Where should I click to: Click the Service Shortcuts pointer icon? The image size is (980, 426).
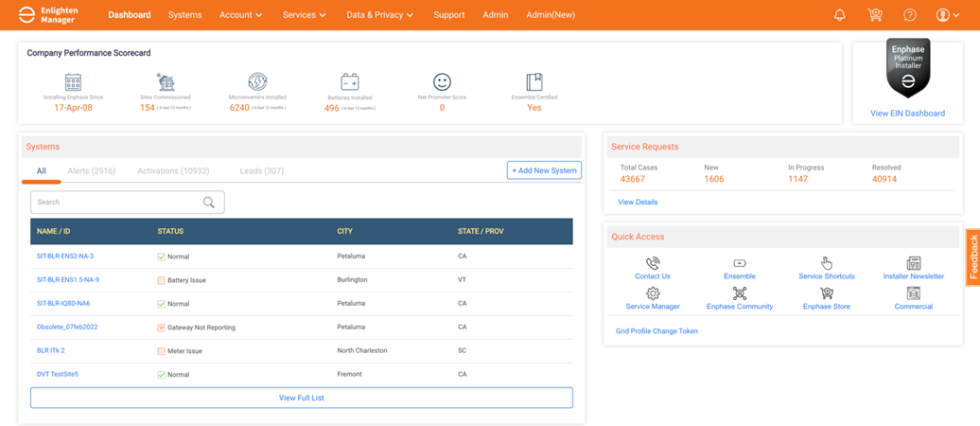(x=826, y=263)
